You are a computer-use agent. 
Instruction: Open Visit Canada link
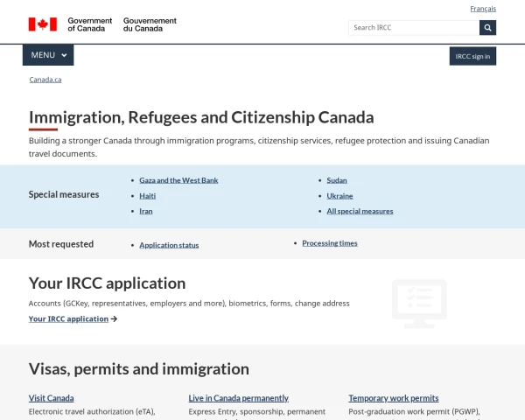pos(51,398)
